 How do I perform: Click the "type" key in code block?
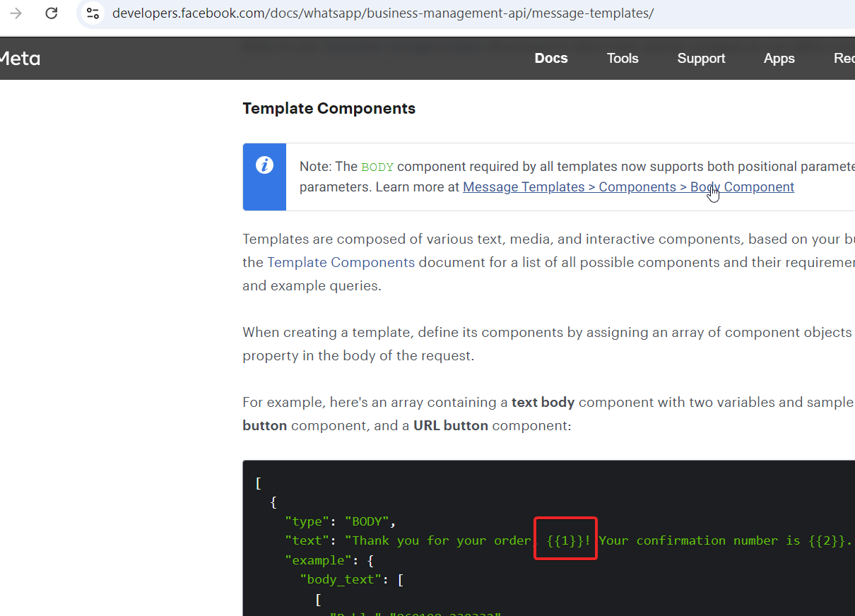[x=307, y=522]
